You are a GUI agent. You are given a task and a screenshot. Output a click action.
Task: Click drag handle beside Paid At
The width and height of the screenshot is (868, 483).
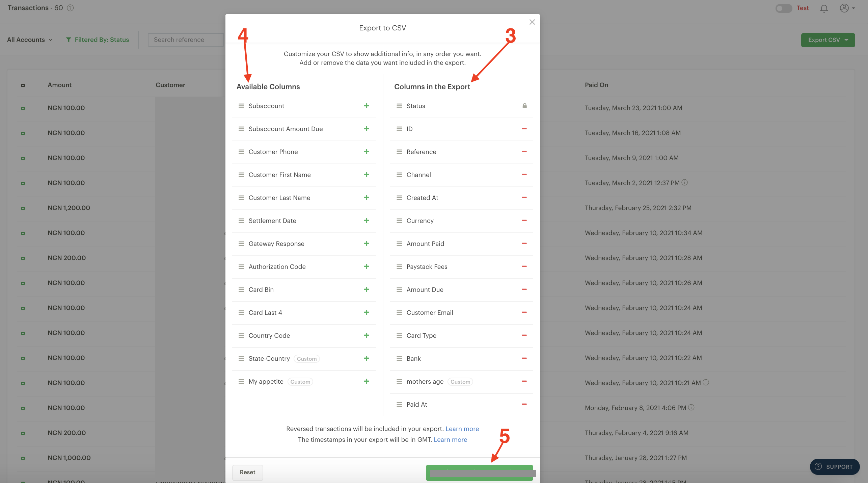399,404
